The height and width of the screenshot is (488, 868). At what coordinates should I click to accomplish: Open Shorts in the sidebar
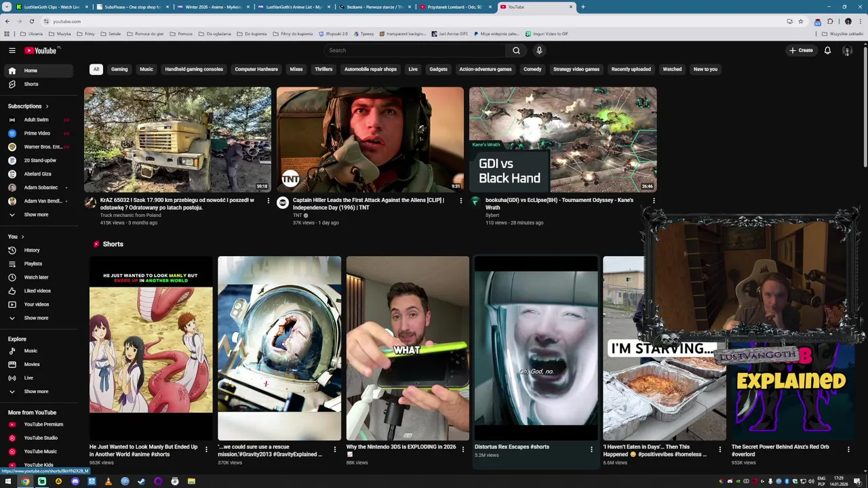(39, 84)
